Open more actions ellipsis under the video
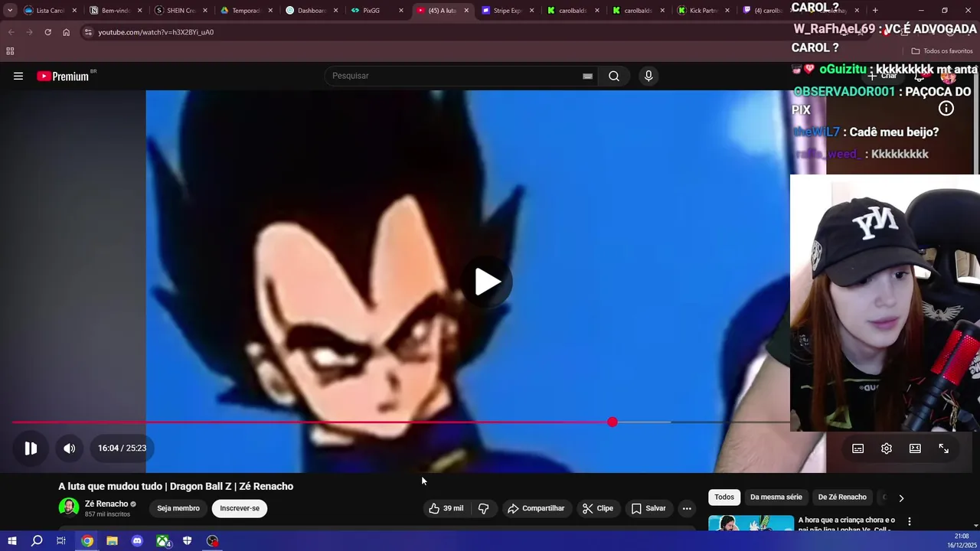 (687, 508)
